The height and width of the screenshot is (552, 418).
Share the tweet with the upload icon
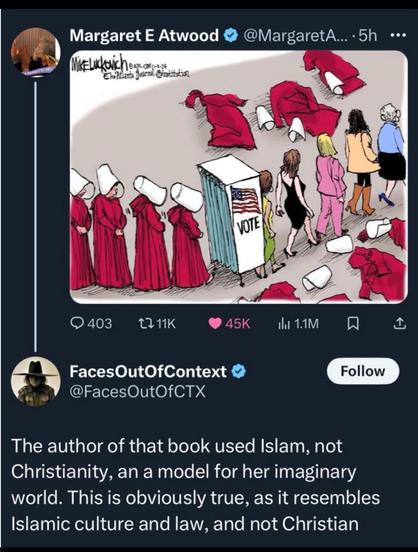tap(400, 323)
